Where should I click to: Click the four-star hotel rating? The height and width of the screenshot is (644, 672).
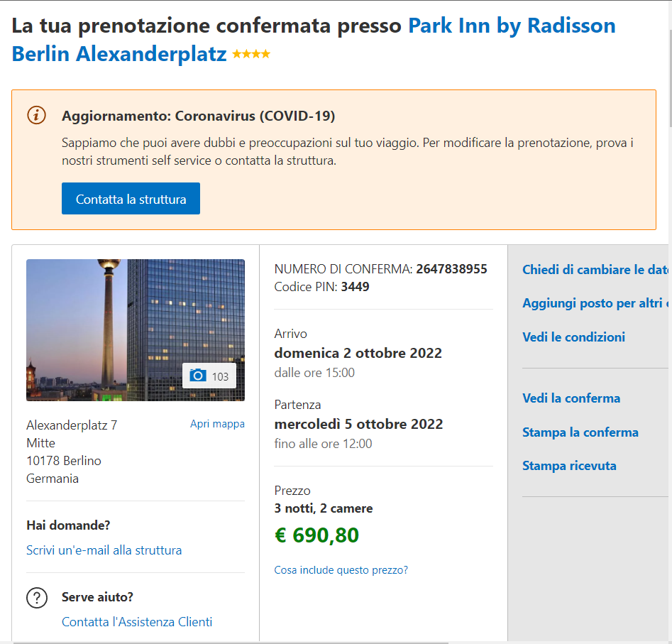point(251,54)
